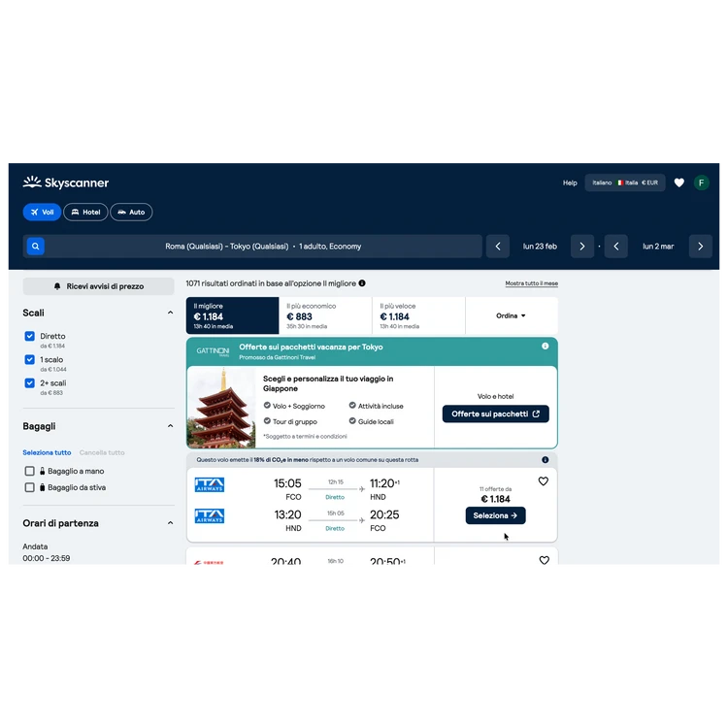Click the lun 2 mar date
This screenshot has width=728, height=728.
(658, 247)
